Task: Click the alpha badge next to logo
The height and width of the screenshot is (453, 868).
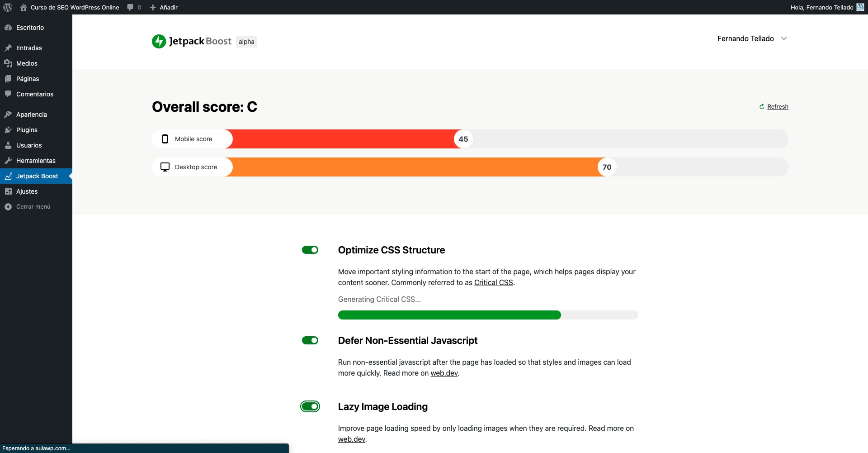Action: (x=246, y=42)
